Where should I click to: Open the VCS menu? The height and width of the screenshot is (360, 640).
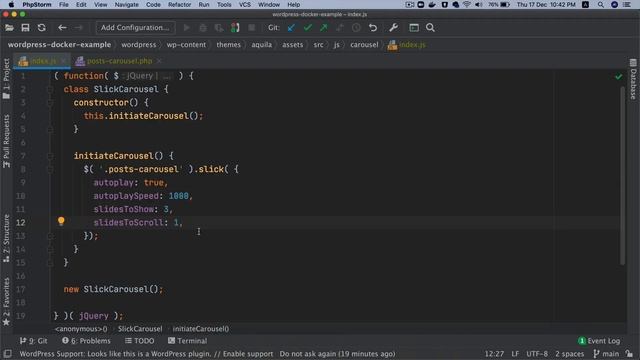pos(244,4)
